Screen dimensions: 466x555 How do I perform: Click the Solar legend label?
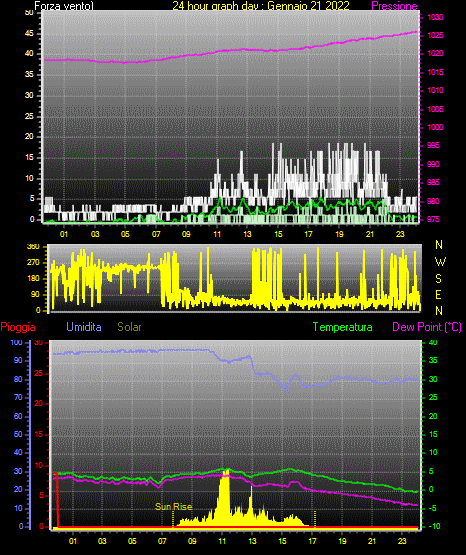click(x=129, y=327)
